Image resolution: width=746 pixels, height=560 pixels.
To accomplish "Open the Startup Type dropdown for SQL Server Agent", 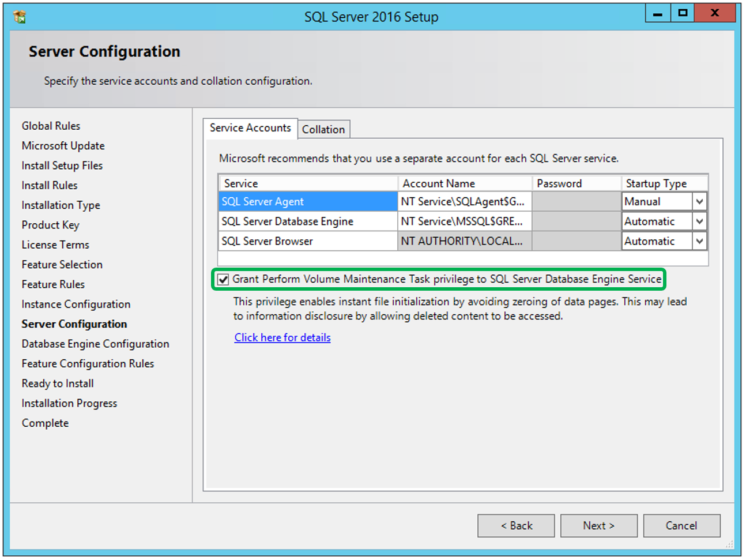I will (x=699, y=201).
